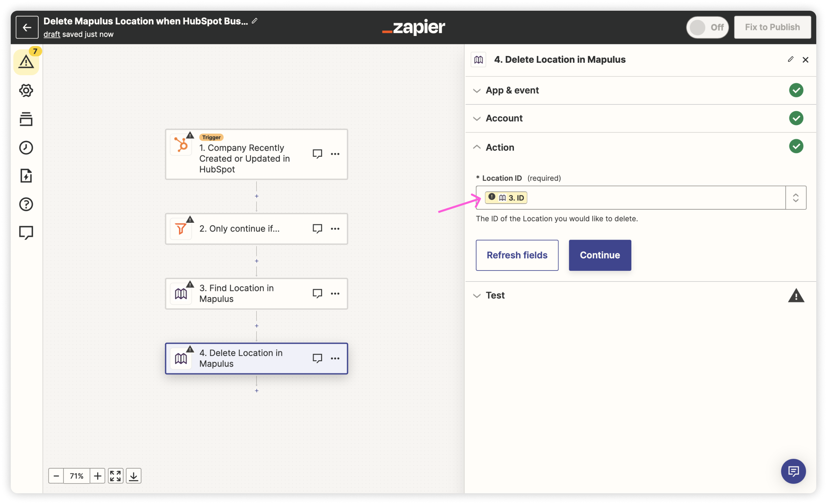Select step 1 Company Recently Created card
827x504 pixels.
tap(256, 154)
